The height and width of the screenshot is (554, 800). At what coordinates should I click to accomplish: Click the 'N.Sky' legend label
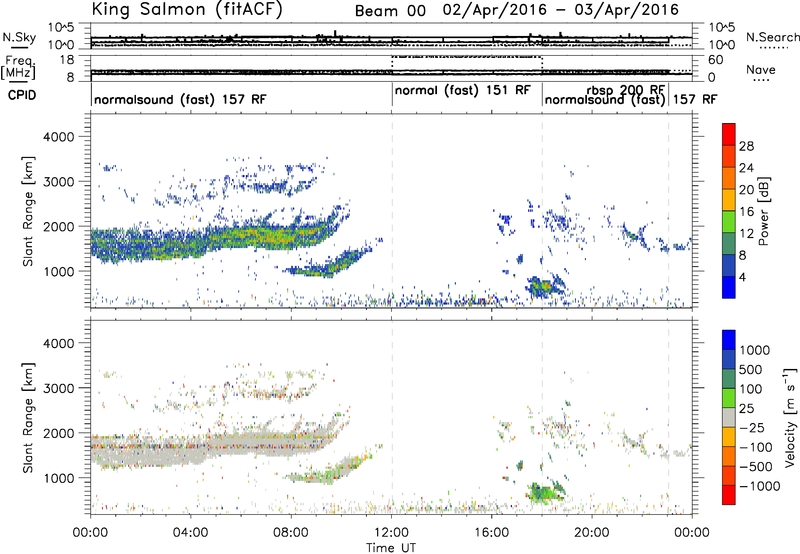point(19,37)
